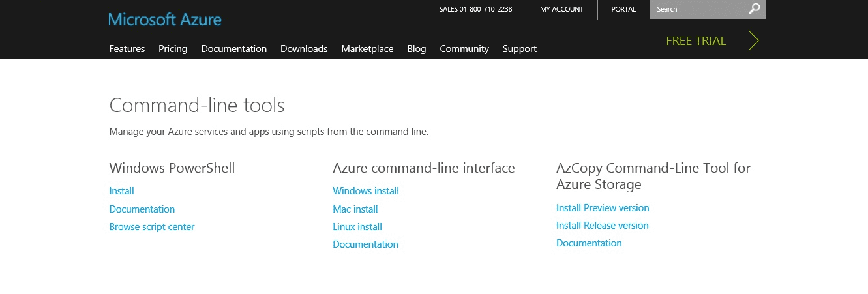The width and height of the screenshot is (868, 294).
Task: Open the Microsoft Azure logo home link
Action: 165,19
